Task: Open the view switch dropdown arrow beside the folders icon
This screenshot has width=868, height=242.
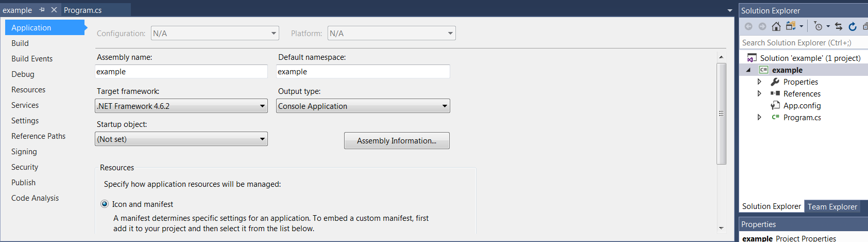Action: tap(801, 26)
